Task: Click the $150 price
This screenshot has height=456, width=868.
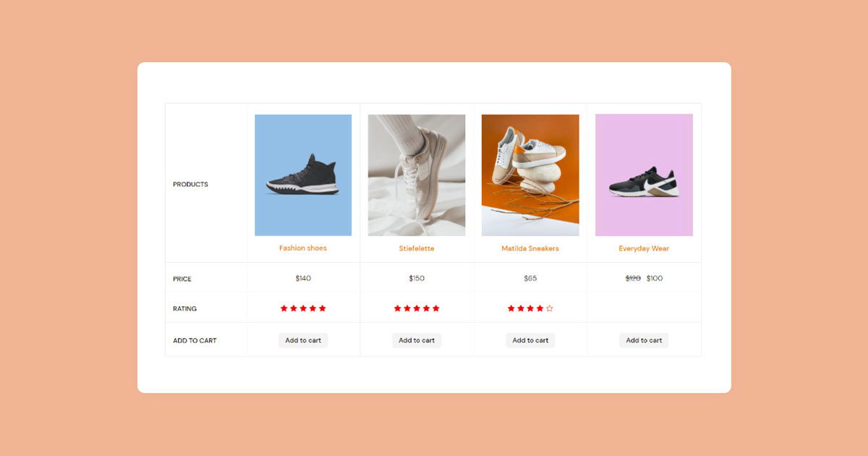Action: pyautogui.click(x=417, y=279)
